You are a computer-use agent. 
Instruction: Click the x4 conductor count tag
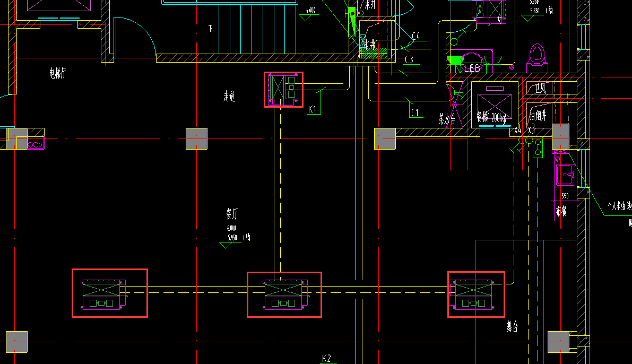(518, 130)
